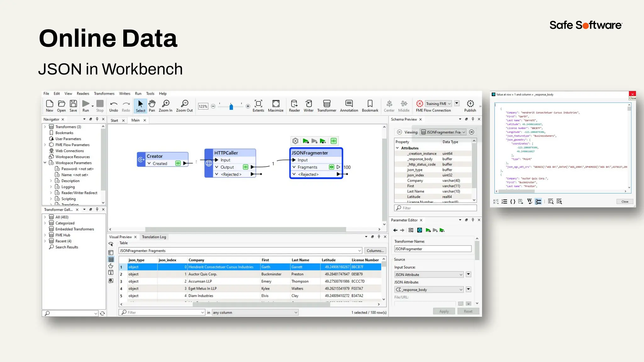Open the Transformers menu
Screen dimensions: 644x362
[x=104, y=94]
